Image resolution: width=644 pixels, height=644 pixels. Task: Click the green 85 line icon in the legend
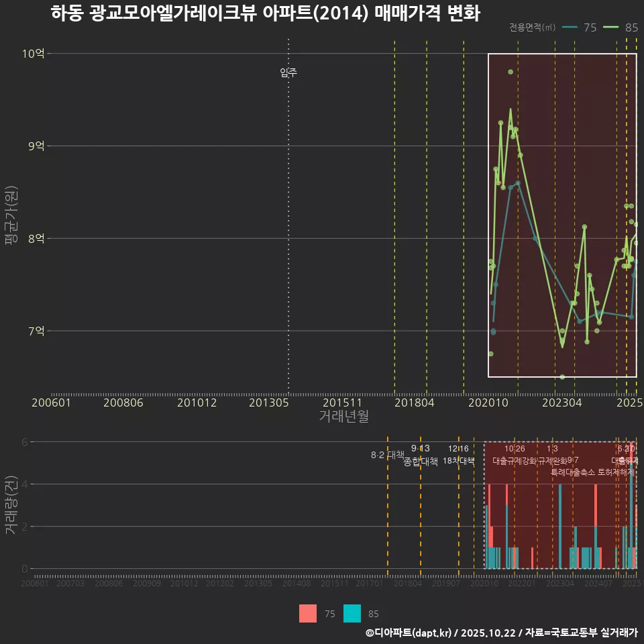610,28
